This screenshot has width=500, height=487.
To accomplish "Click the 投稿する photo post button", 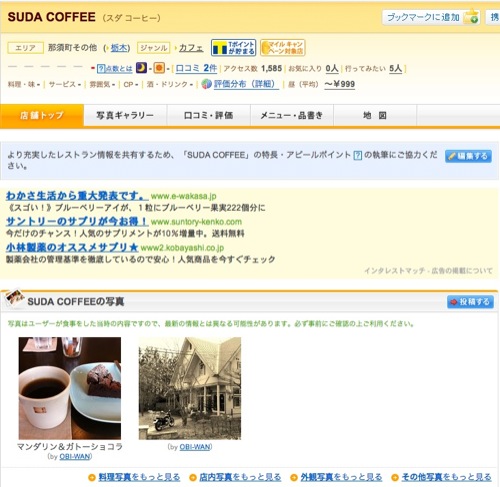I will (470, 302).
